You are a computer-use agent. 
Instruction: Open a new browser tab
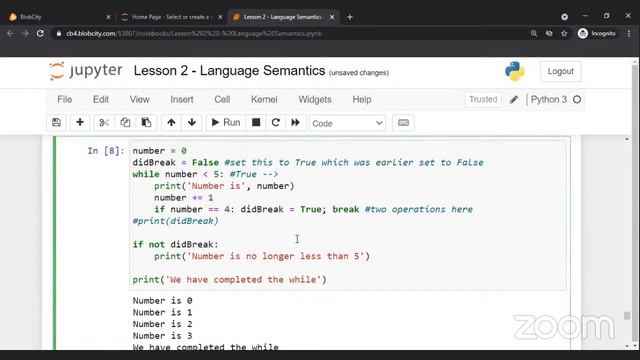click(x=350, y=17)
